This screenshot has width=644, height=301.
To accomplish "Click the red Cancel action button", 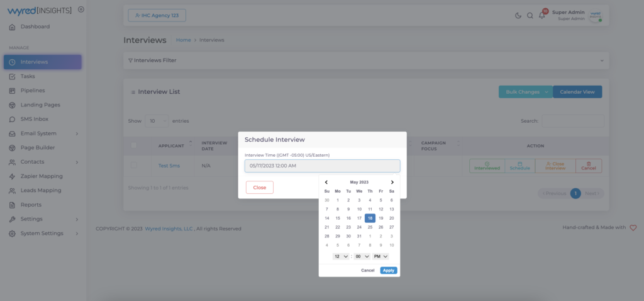I will 589,166.
